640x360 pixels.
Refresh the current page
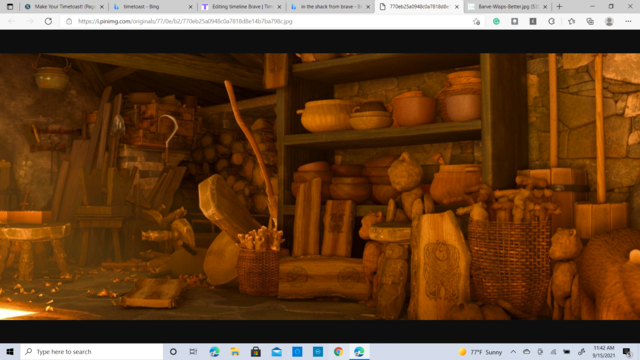[x=48, y=21]
